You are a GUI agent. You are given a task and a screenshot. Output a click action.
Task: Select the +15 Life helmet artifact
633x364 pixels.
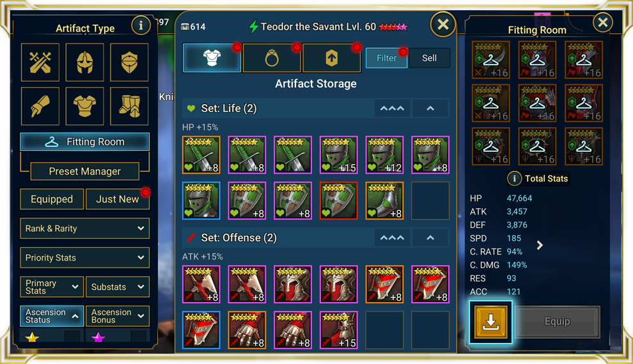pyautogui.click(x=339, y=155)
